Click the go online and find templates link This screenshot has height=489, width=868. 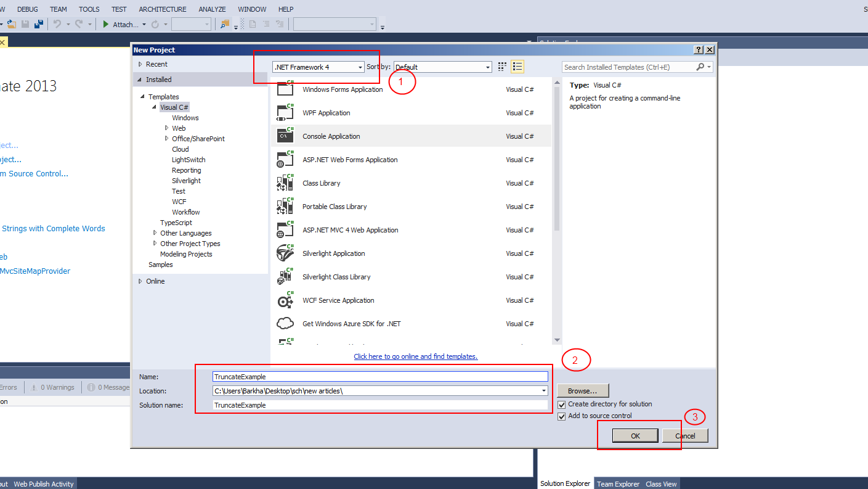pos(416,356)
